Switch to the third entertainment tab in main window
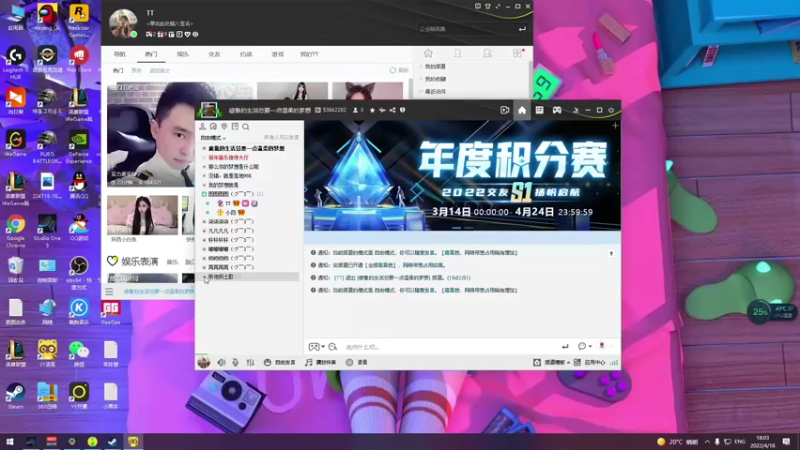 pos(183,54)
